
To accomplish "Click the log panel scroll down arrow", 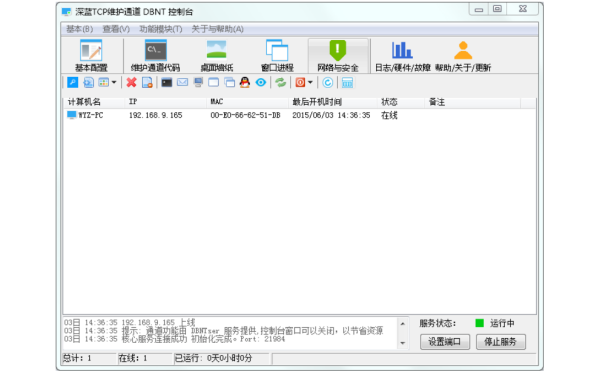I will [403, 343].
